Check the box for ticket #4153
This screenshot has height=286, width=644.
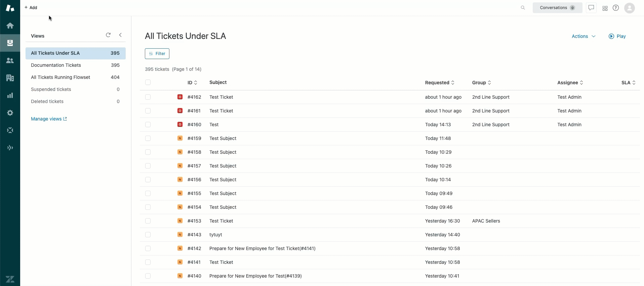point(148,221)
